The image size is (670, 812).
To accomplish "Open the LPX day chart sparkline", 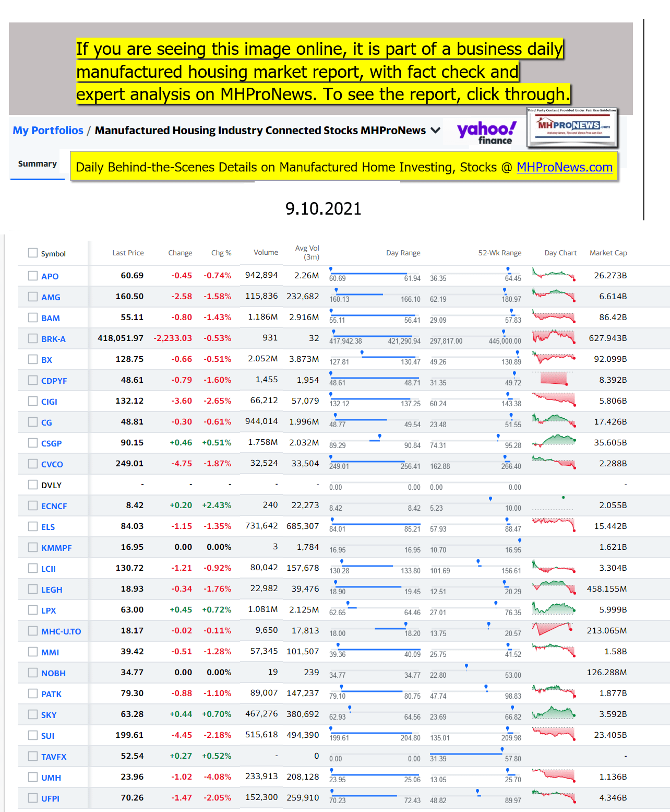I will [554, 607].
